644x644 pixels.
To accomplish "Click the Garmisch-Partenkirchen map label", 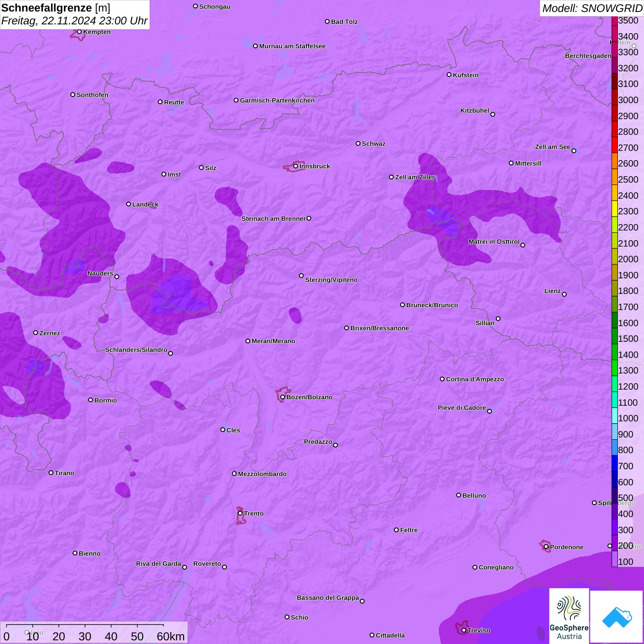I will (x=277, y=100).
